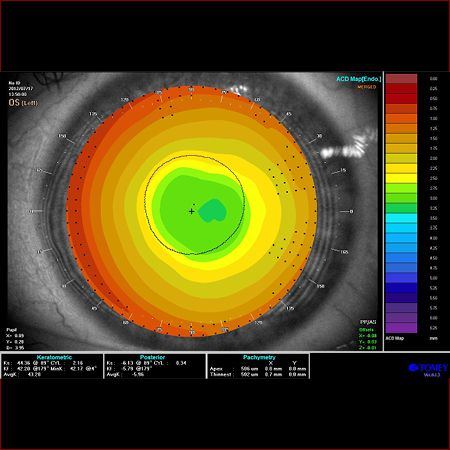450x450 pixels.
Task: Pick the 0.00 swatch atop the color scale
Action: pos(401,79)
